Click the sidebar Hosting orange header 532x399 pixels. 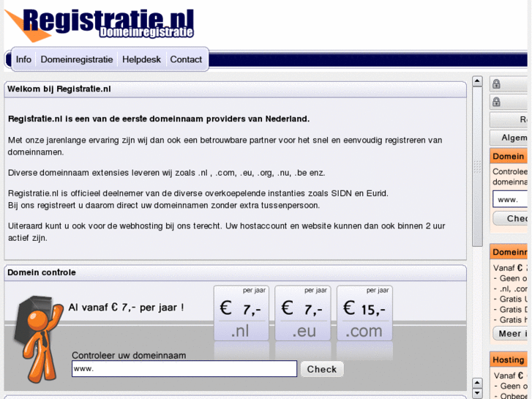[509, 359]
